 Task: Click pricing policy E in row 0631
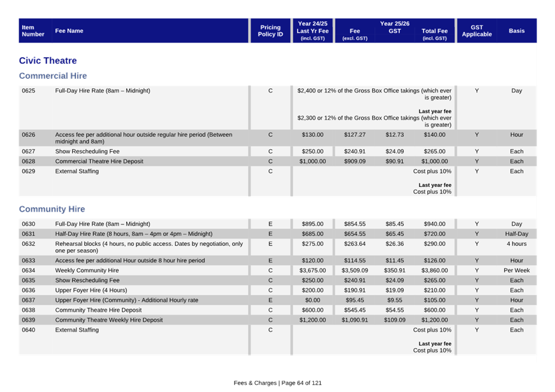click(x=270, y=234)
